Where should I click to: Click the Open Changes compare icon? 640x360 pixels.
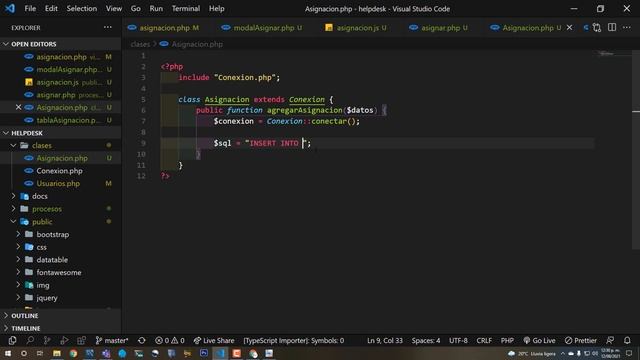pyautogui.click(x=597, y=27)
